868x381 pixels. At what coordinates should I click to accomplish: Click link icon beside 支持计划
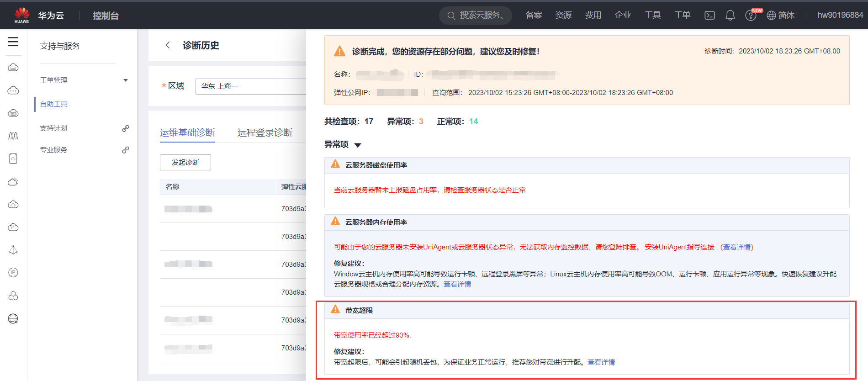point(126,128)
